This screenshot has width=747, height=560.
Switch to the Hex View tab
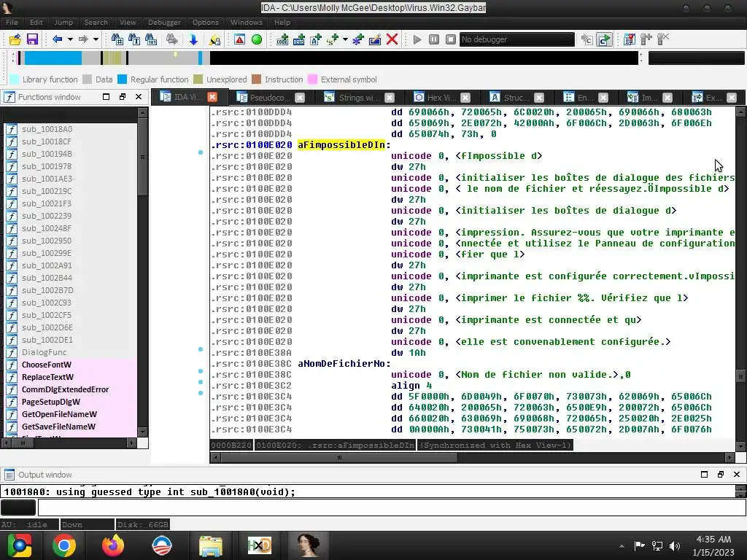(x=441, y=98)
